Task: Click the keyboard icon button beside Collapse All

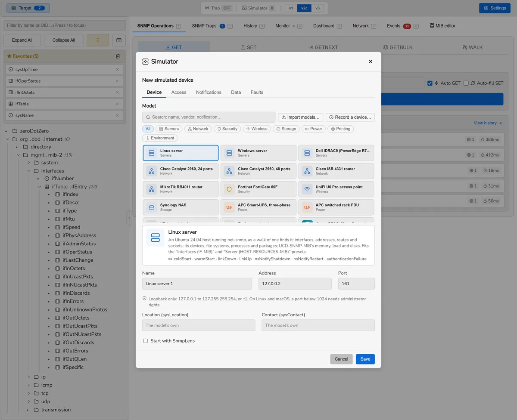Action: tap(118, 40)
